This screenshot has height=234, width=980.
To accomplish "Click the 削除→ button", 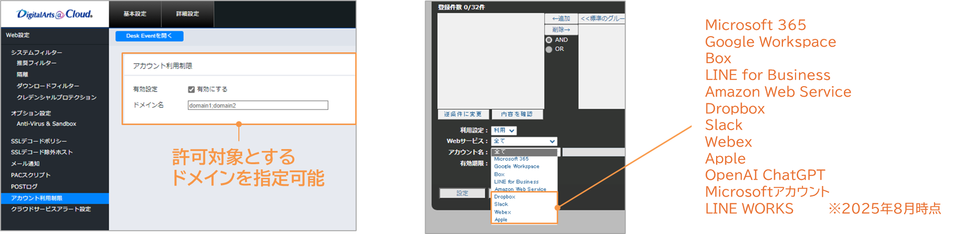I will click(x=561, y=30).
